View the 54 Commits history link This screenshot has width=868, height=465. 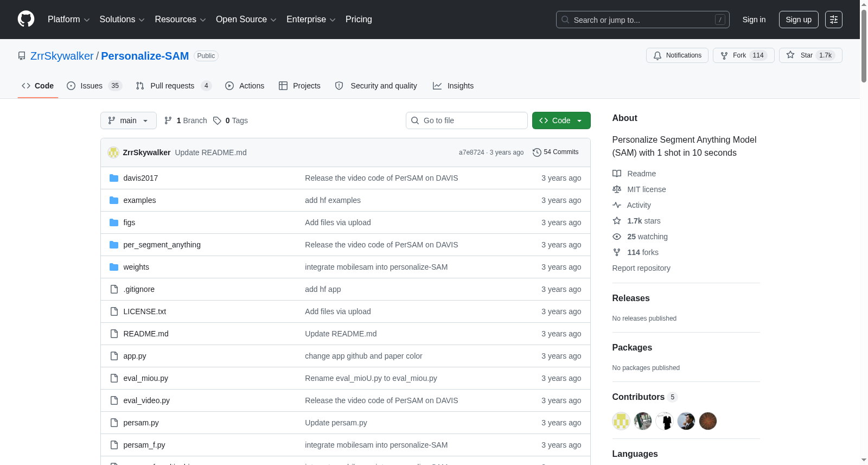click(x=556, y=152)
